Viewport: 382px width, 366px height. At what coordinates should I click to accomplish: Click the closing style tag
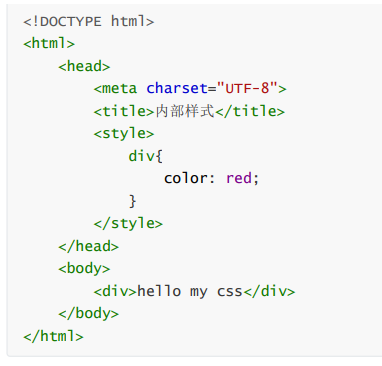[x=128, y=223]
